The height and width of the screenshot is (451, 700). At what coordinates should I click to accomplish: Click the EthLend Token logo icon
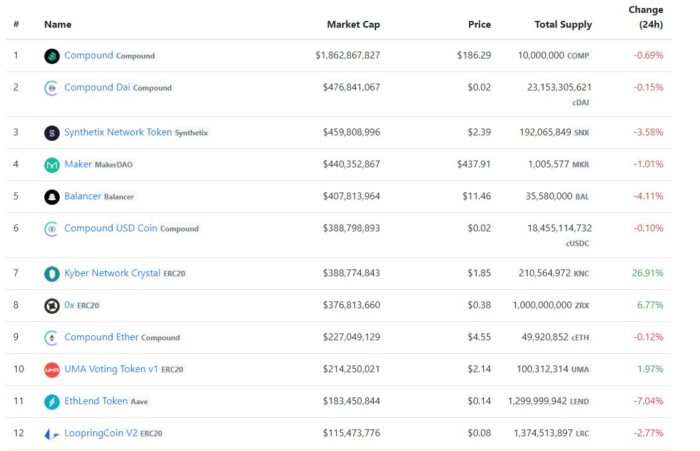(52, 402)
